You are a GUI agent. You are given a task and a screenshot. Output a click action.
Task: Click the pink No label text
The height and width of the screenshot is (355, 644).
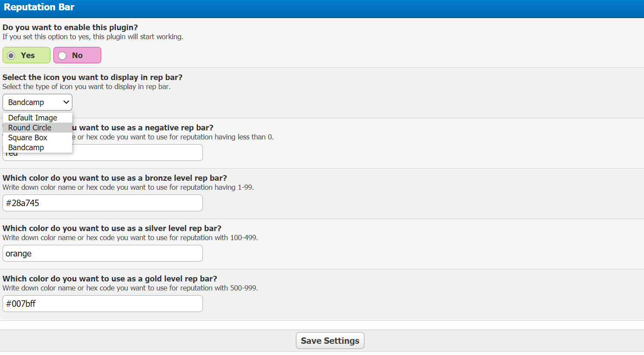pyautogui.click(x=78, y=56)
